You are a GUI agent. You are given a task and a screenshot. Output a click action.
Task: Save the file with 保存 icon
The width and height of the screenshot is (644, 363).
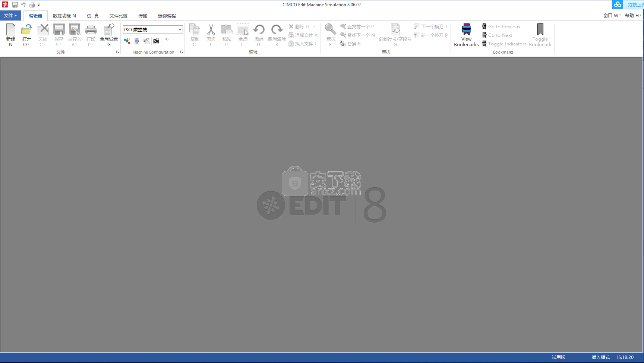[x=59, y=30]
